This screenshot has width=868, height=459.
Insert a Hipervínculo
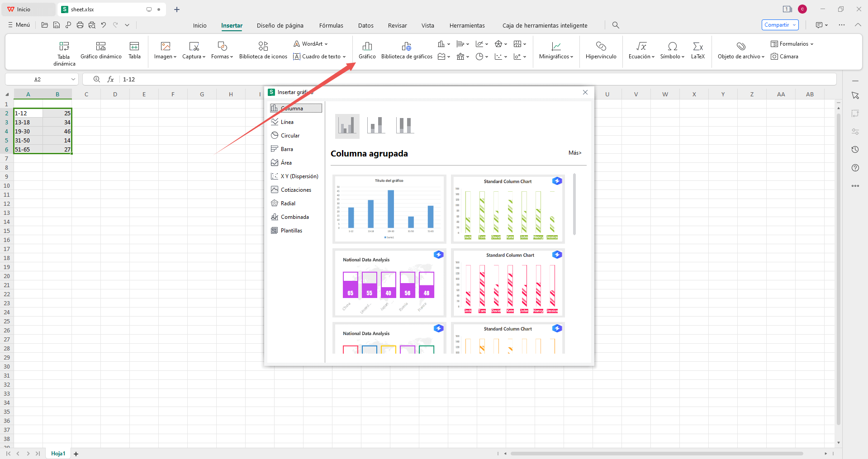(601, 51)
